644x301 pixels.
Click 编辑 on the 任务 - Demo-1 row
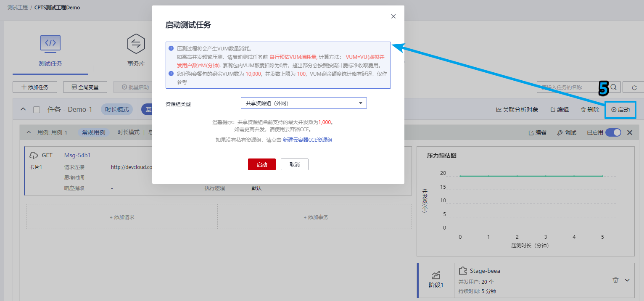coord(560,110)
